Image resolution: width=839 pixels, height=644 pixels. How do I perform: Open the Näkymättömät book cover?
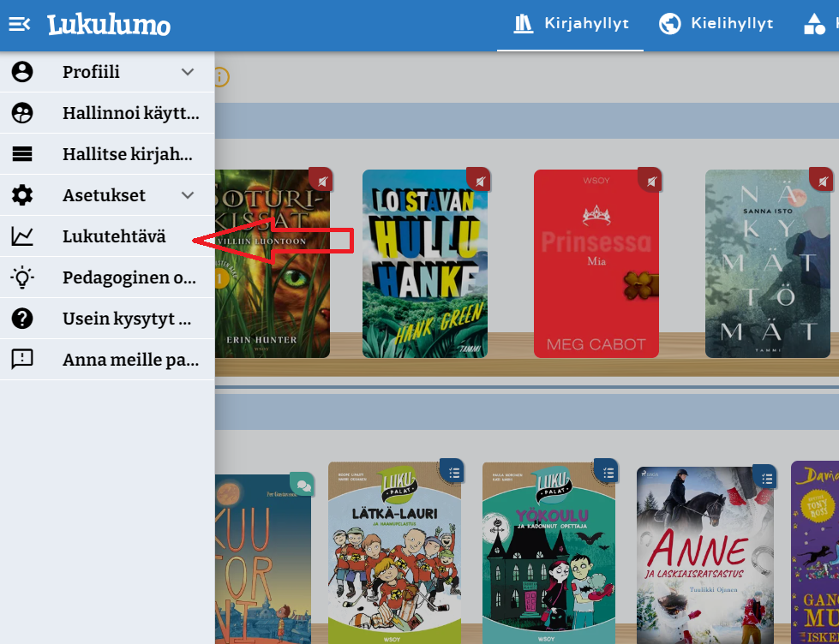coord(768,264)
